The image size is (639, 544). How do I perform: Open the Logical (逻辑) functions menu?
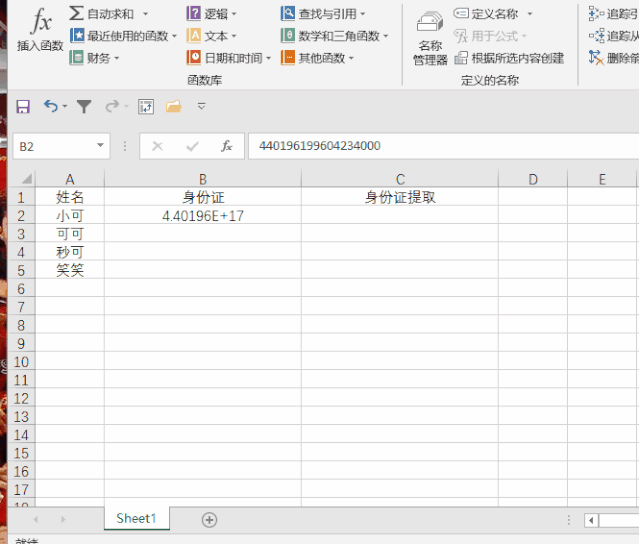(212, 14)
